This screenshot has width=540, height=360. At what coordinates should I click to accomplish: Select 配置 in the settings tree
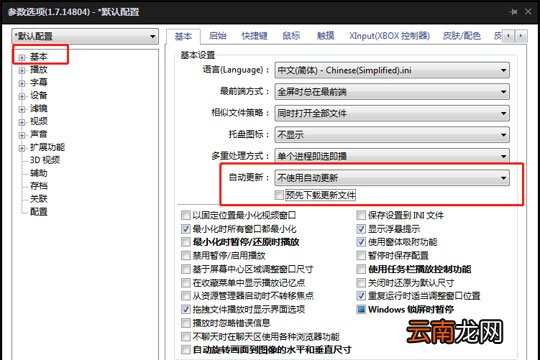(39, 212)
